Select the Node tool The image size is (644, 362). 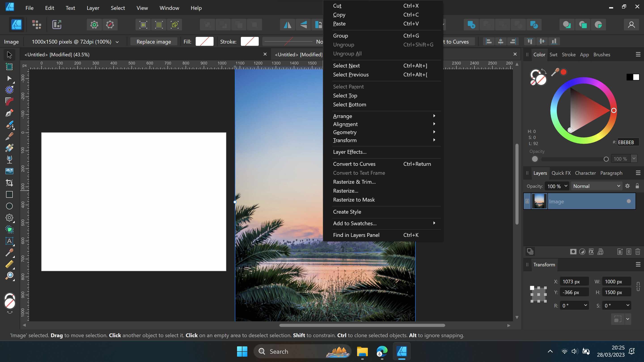click(x=9, y=78)
